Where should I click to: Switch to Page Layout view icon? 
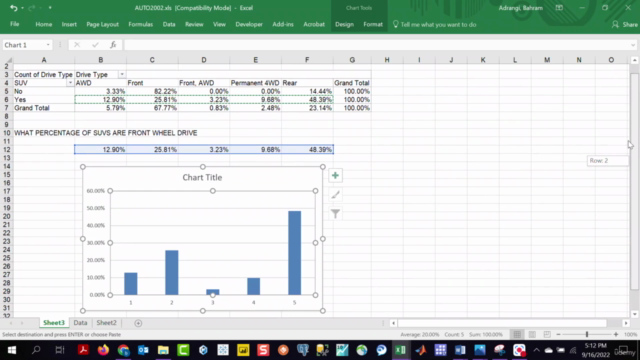(x=532, y=335)
